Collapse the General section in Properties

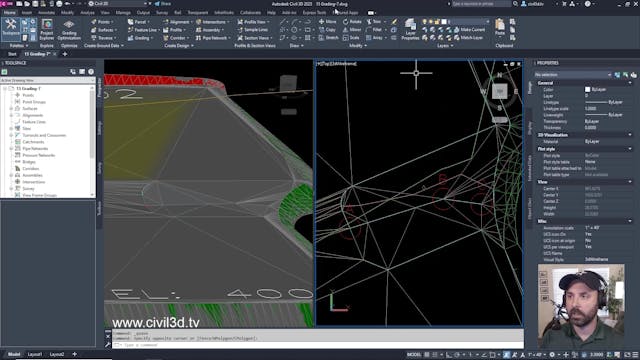(x=630, y=83)
